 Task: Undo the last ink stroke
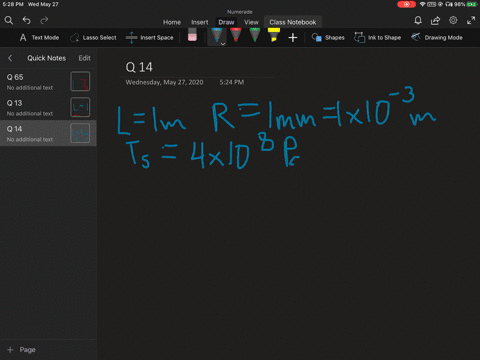click(x=26, y=21)
